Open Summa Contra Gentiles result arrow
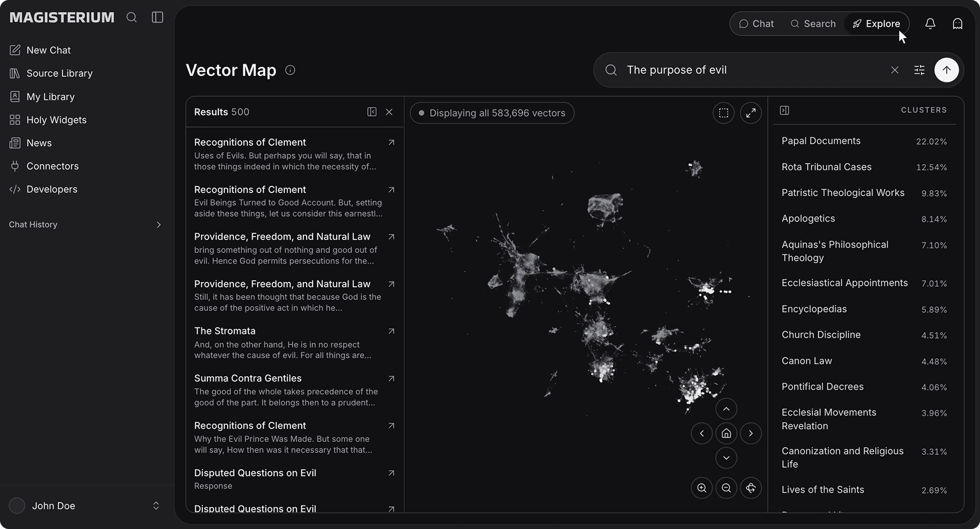 (x=391, y=378)
